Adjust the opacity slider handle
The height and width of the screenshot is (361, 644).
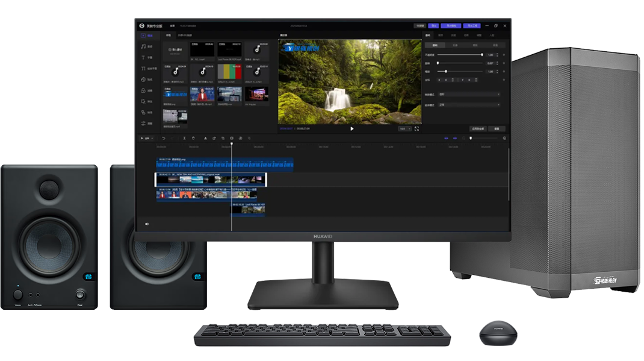coord(482,54)
